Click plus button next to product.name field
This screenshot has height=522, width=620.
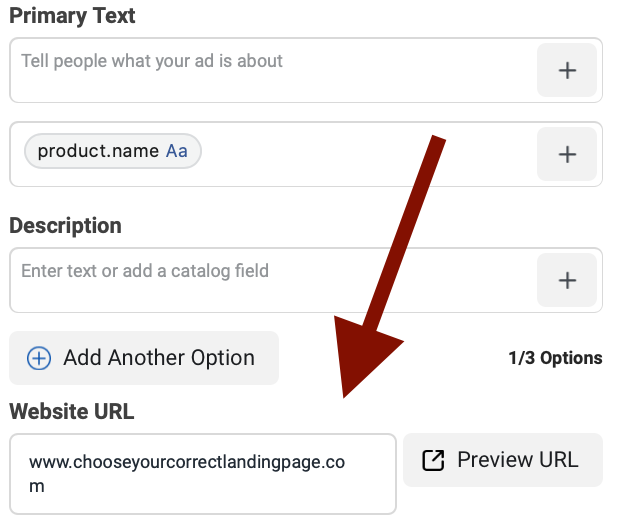coord(567,154)
